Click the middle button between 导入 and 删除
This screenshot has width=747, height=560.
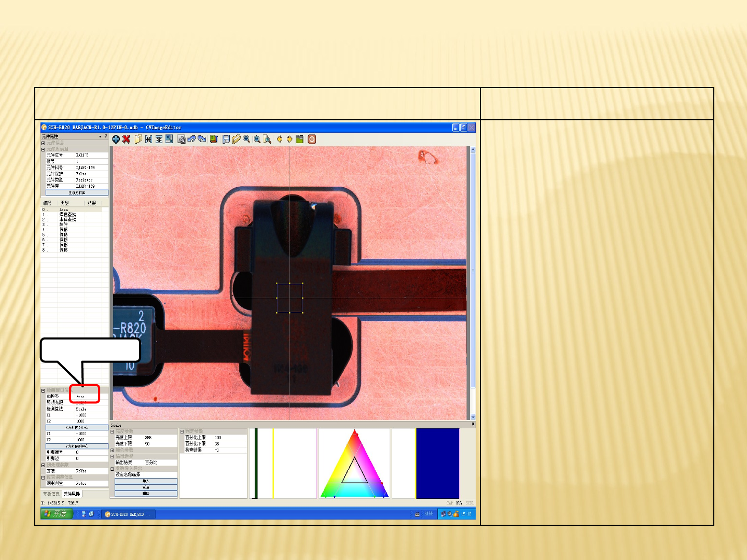146,487
